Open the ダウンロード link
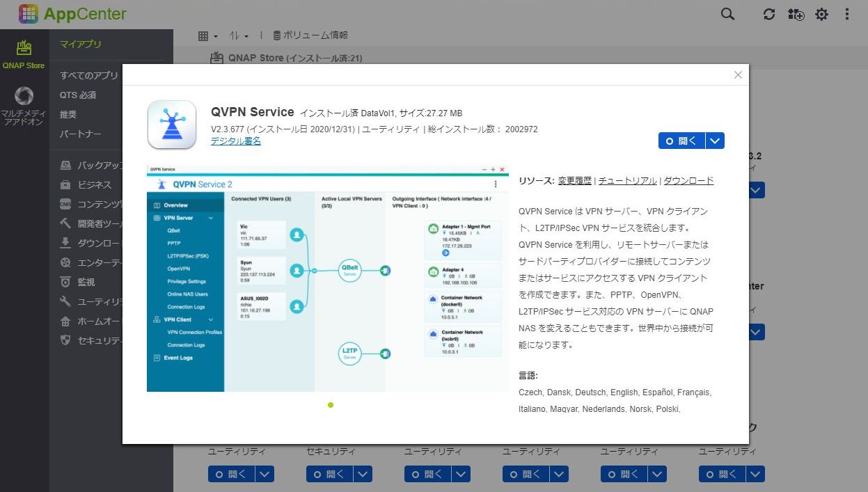Viewport: 868px width, 492px height. point(689,181)
